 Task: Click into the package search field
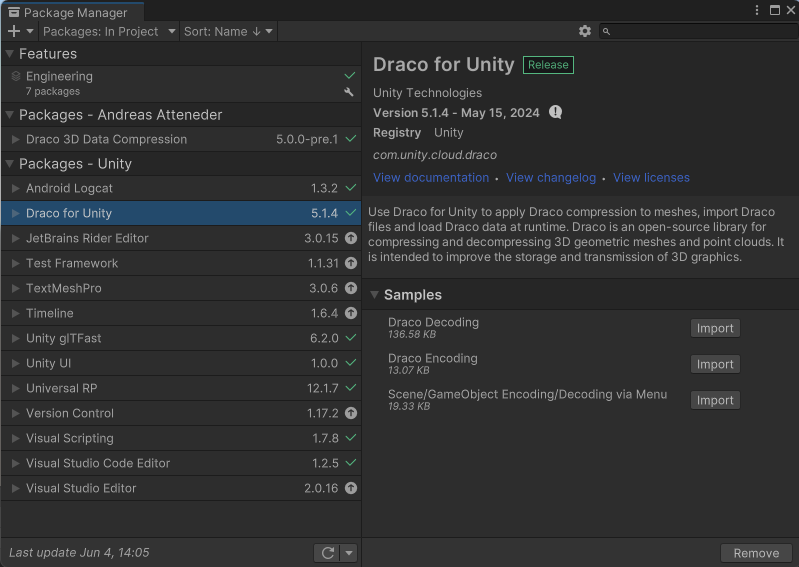point(699,32)
